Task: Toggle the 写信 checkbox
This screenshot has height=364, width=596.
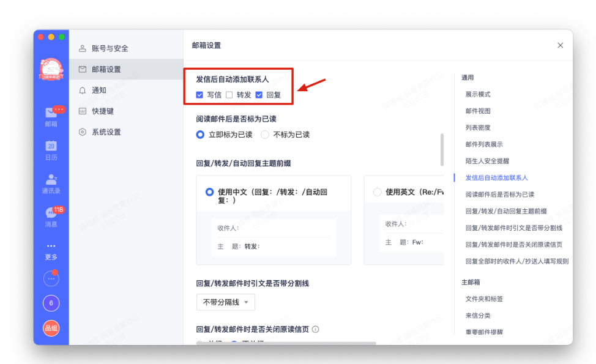Action: pyautogui.click(x=199, y=95)
